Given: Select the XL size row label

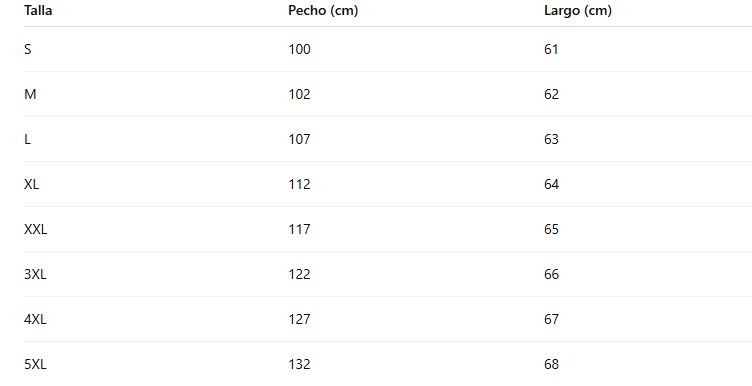Looking at the screenshot, I should tap(32, 185).
